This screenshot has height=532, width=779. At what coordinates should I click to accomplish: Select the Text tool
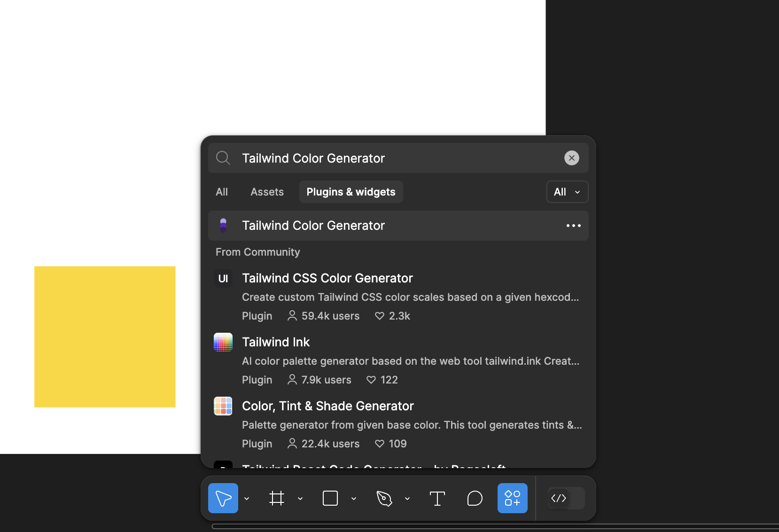437,498
